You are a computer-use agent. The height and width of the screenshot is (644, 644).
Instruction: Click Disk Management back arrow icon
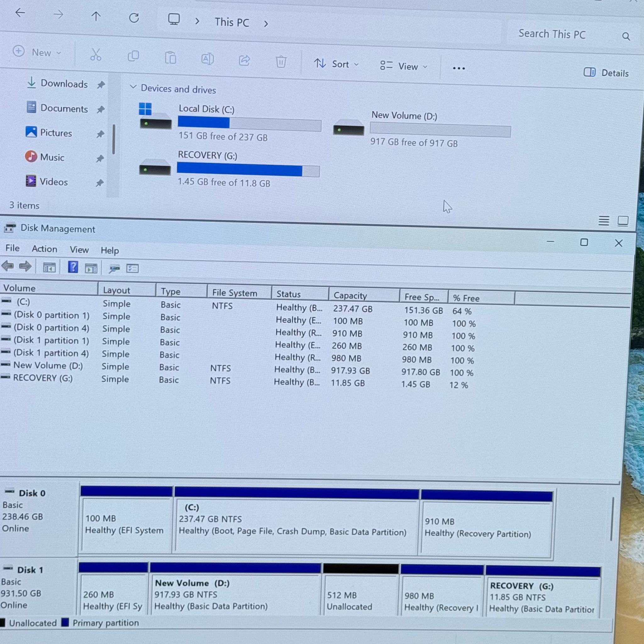7,266
